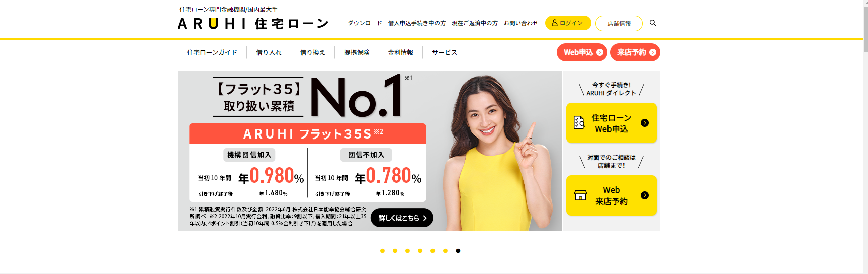Click the red 来店予約 button
868x274 pixels.
click(x=635, y=52)
